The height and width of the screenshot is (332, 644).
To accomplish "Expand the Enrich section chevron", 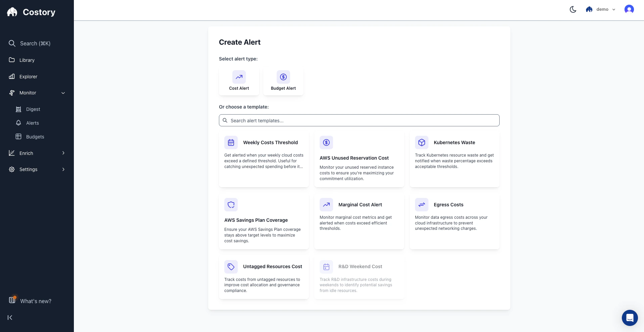I will [x=63, y=153].
